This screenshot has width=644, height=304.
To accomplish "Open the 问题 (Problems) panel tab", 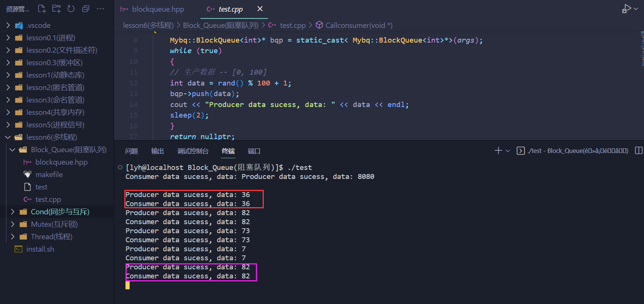I will pos(132,151).
